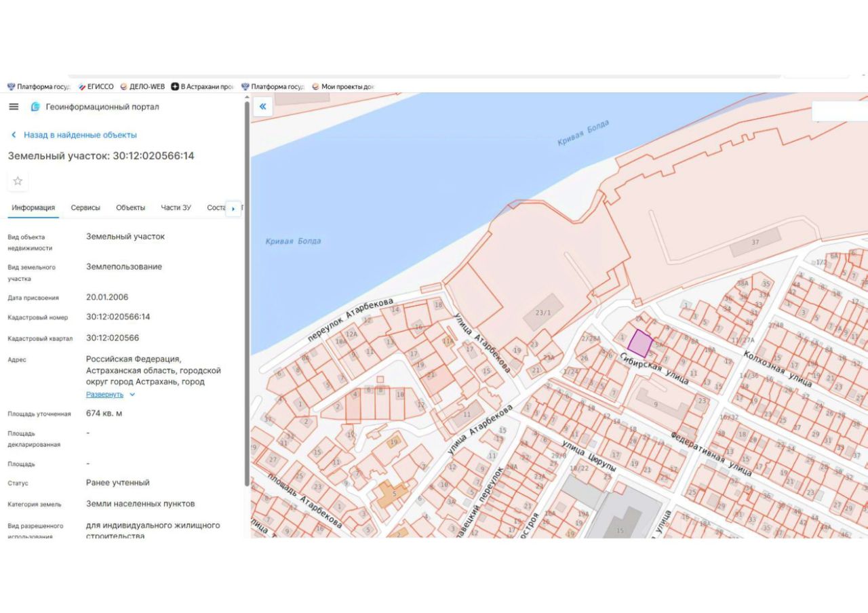Go back via Назад в найденные объекты
Image resolution: width=868 pixels, height=613 pixels.
pos(80,135)
